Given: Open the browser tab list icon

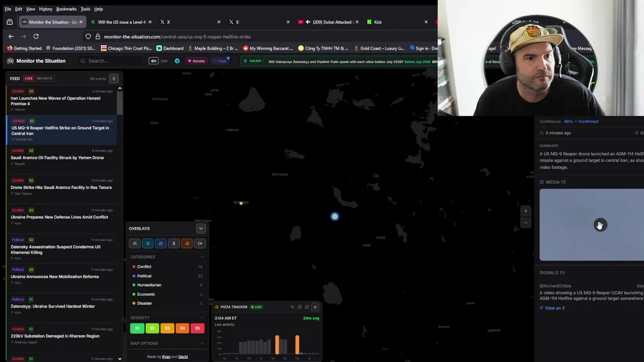Looking at the screenshot, I should pos(10,22).
